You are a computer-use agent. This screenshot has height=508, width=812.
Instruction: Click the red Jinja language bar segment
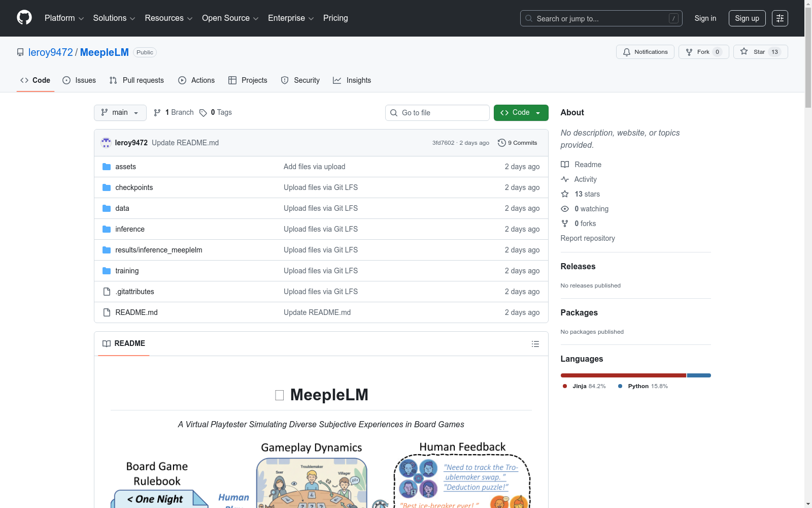[x=623, y=375]
